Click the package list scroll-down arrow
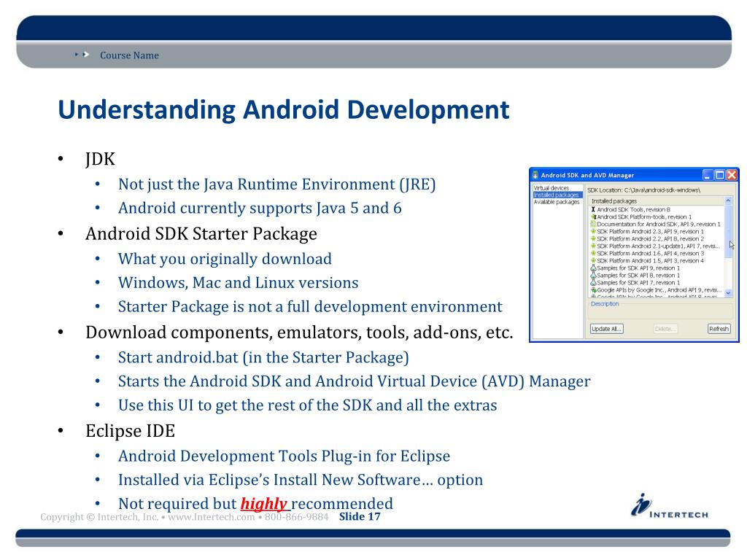This screenshot has width=747, height=560. coord(728,293)
